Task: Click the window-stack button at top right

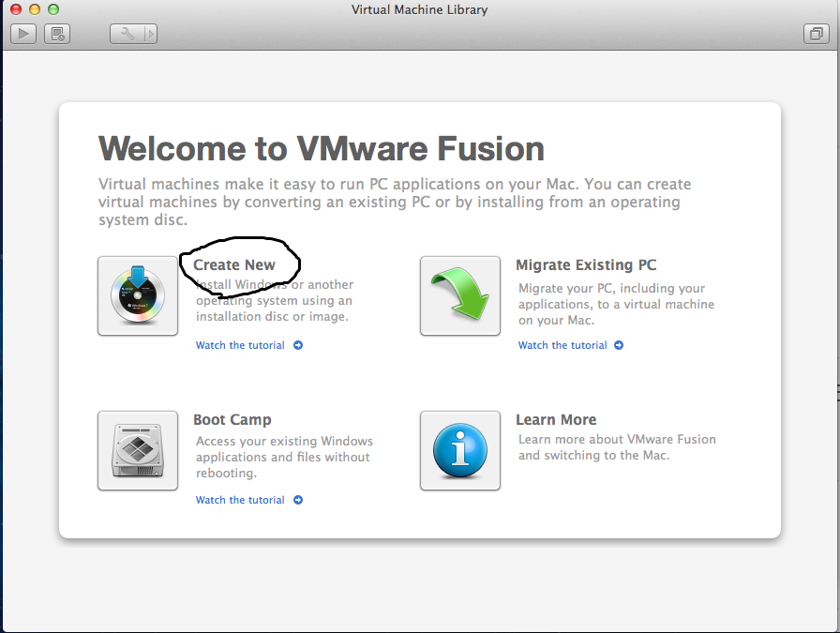Action: pos(817,35)
